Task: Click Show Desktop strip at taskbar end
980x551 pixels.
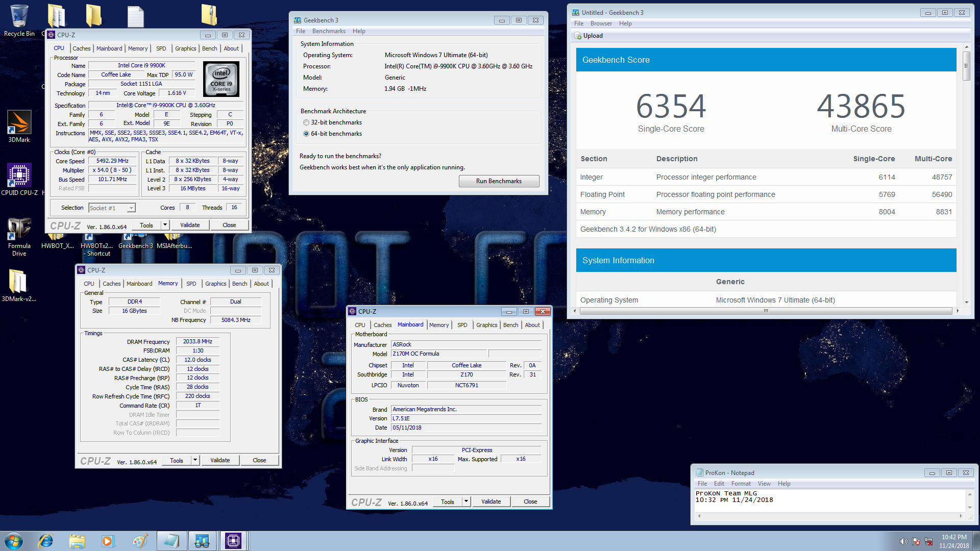Action: 976,541
